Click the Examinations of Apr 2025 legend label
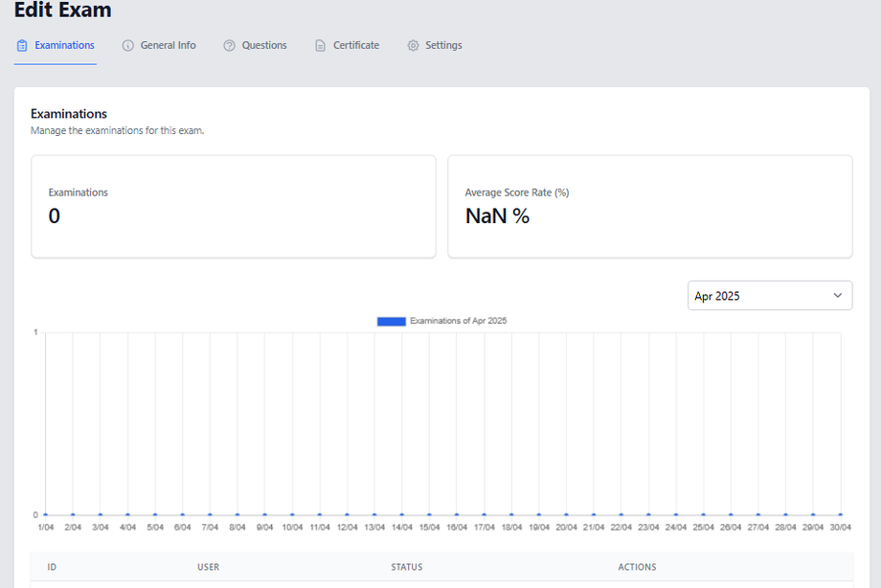This screenshot has width=881, height=588. click(458, 321)
